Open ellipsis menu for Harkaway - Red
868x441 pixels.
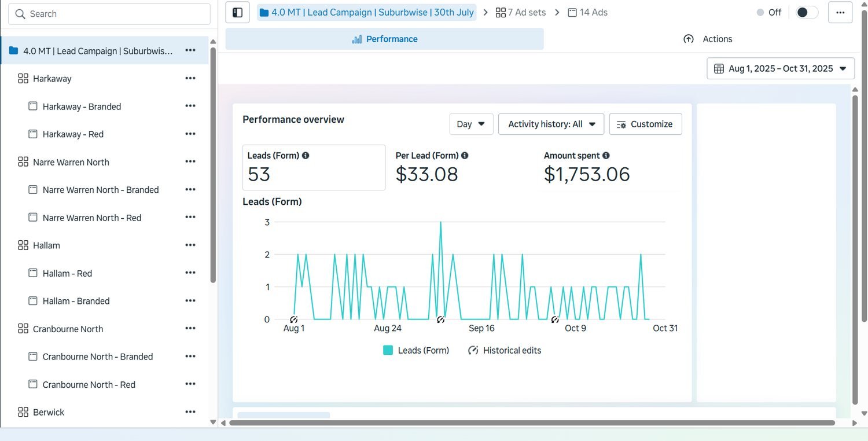pos(190,134)
